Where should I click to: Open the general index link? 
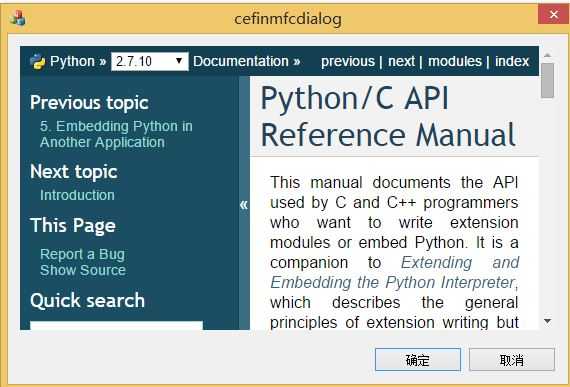click(x=512, y=61)
